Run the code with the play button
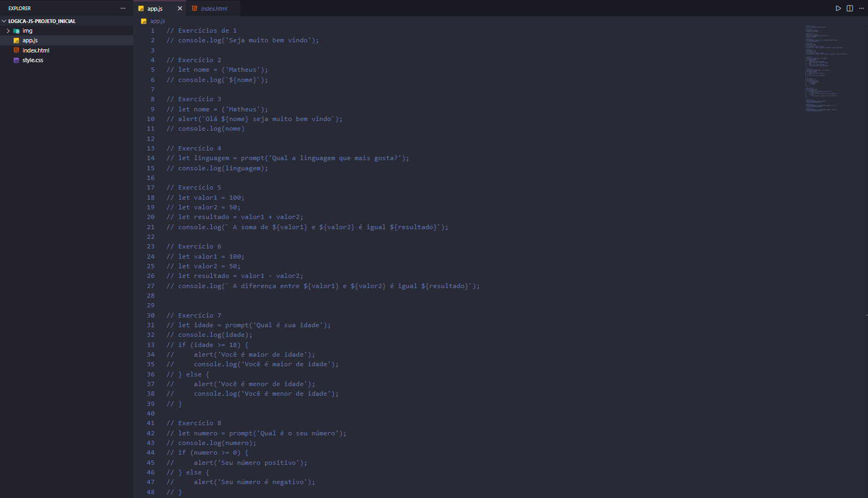This screenshot has height=498, width=868. [838, 8]
